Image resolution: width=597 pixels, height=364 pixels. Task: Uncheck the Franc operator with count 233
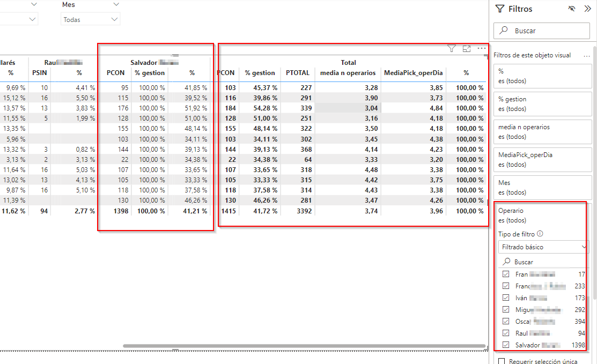click(x=506, y=286)
